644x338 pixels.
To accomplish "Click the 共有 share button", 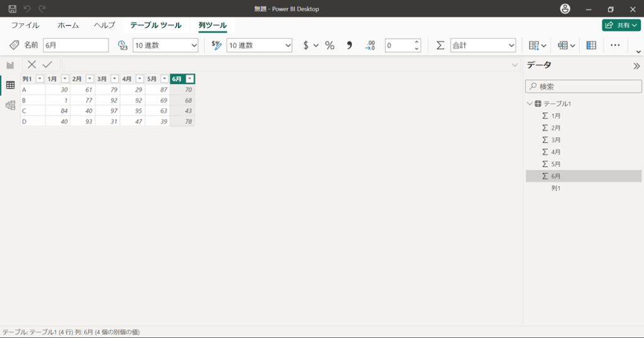I will point(621,25).
